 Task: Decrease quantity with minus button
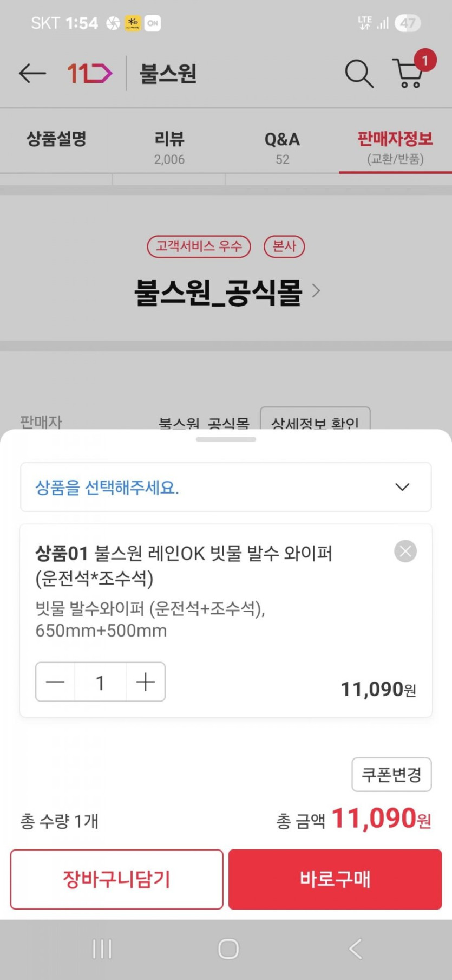pyautogui.click(x=55, y=682)
